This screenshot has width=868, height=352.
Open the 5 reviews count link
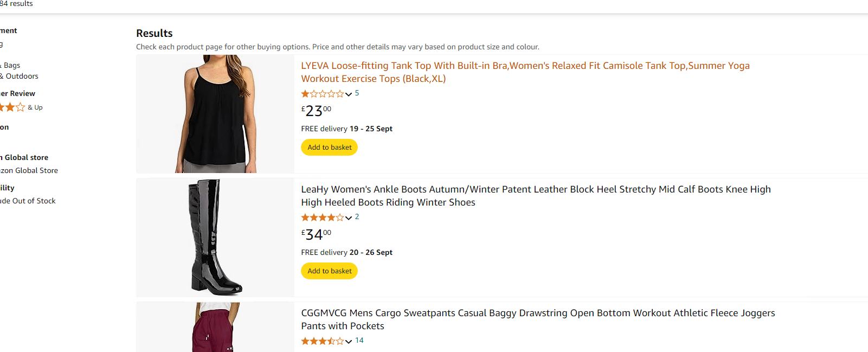[357, 93]
